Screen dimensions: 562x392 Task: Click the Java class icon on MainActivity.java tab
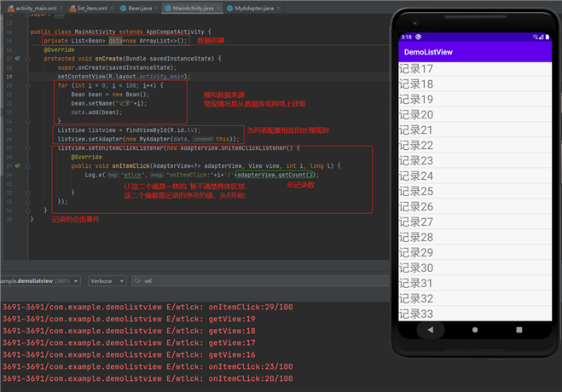(x=168, y=8)
